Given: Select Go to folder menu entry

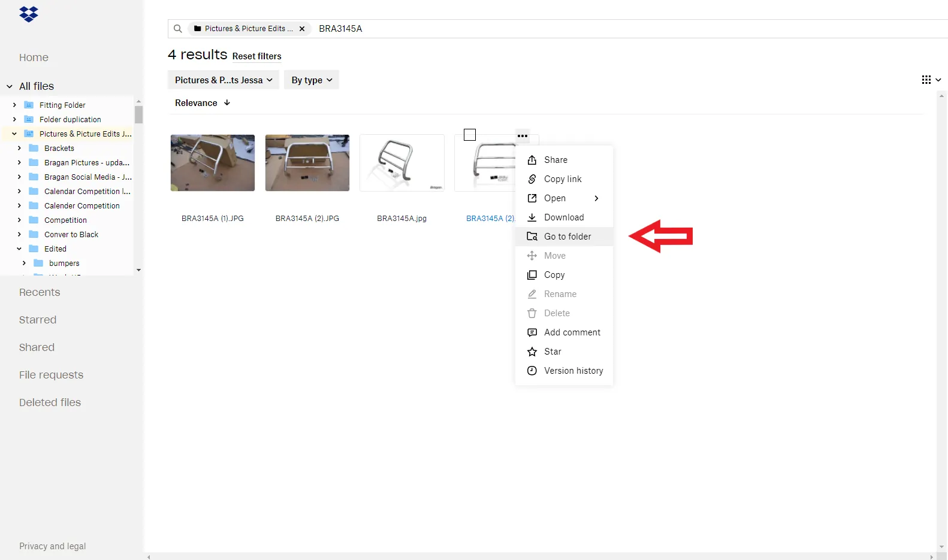Looking at the screenshot, I should point(564,237).
